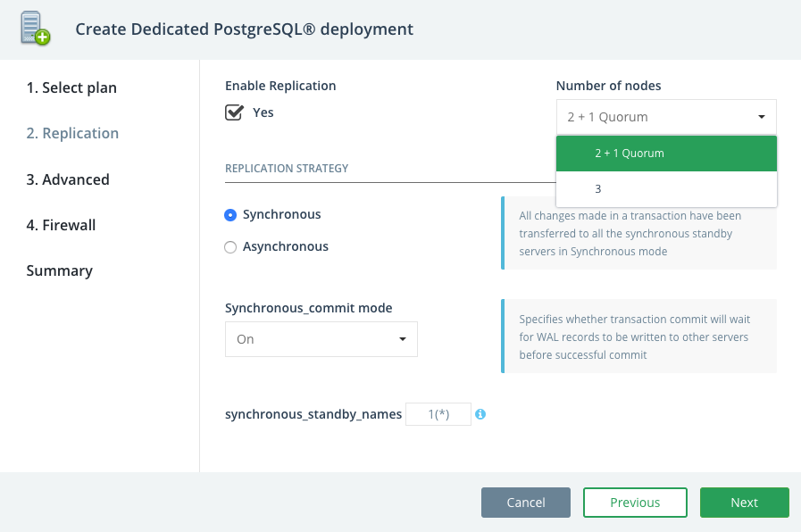
Task: Choose the 2 + 1 Quorum option
Action: coord(666,154)
